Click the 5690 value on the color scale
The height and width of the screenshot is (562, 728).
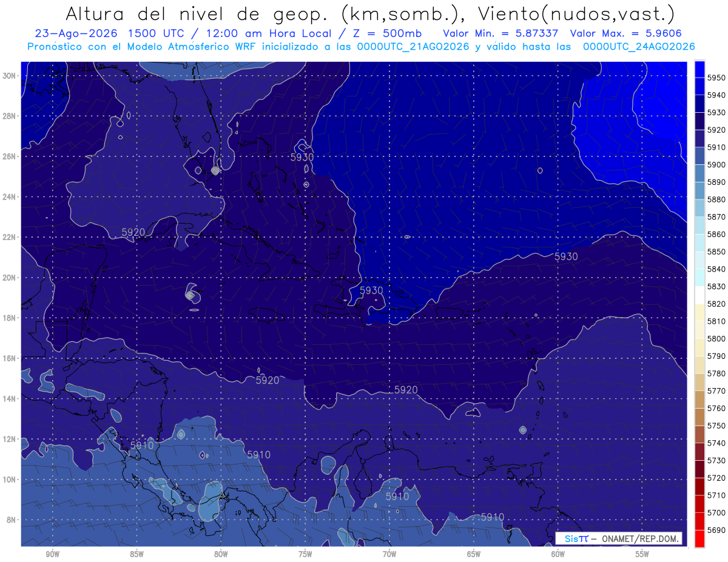pyautogui.click(x=716, y=530)
